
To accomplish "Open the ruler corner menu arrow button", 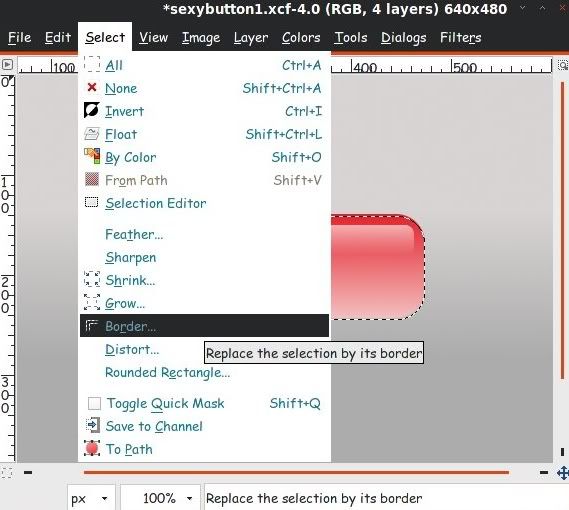I will pos(7,65).
